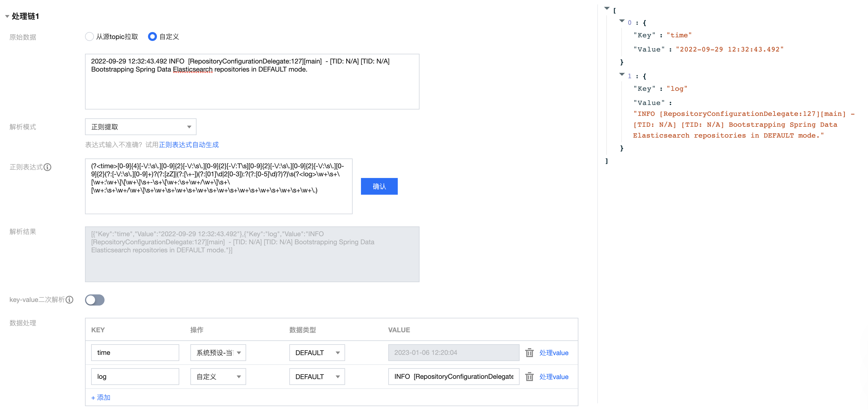Collapse the 处理链1 section
This screenshot has width=868, height=410.
pyautogui.click(x=7, y=16)
